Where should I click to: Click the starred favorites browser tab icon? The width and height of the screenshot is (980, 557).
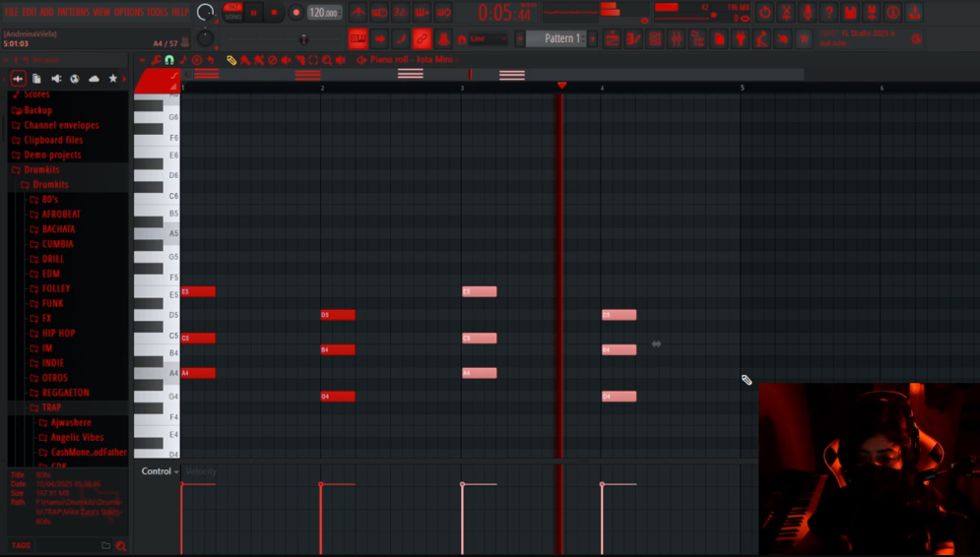point(112,79)
